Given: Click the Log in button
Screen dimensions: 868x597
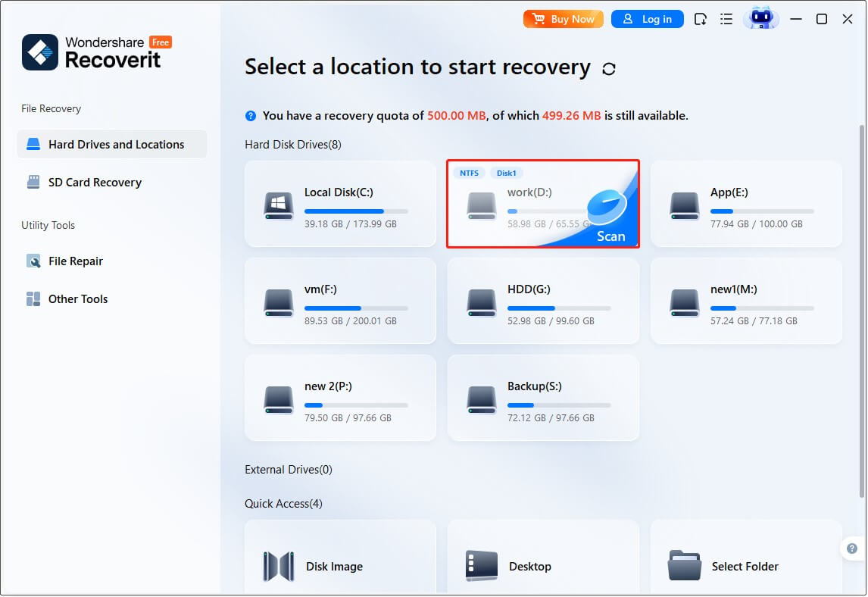Looking at the screenshot, I should 647,19.
